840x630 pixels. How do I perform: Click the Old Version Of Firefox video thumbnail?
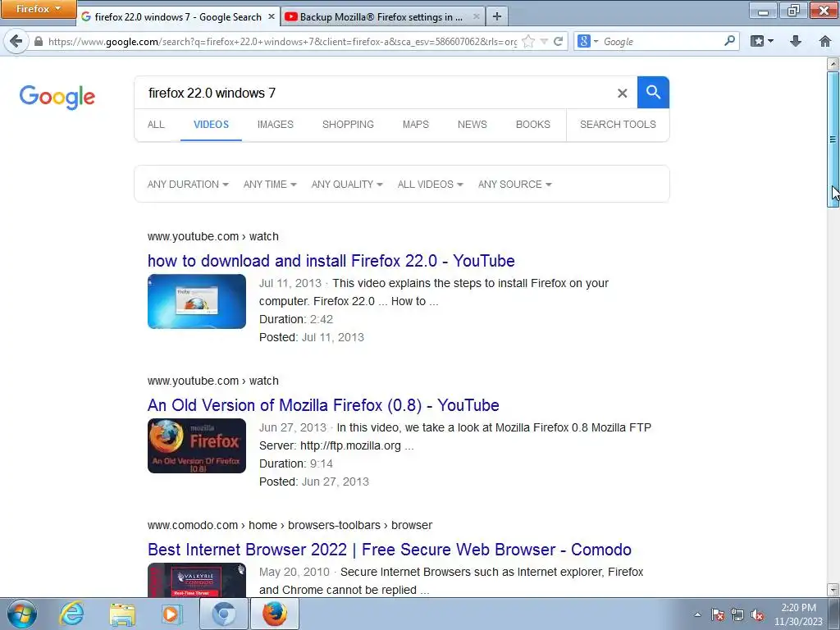point(197,445)
